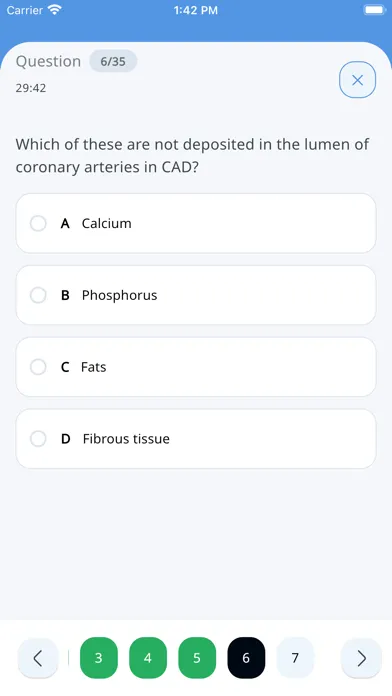Close the quiz with the X icon
392x696 pixels.
[357, 80]
